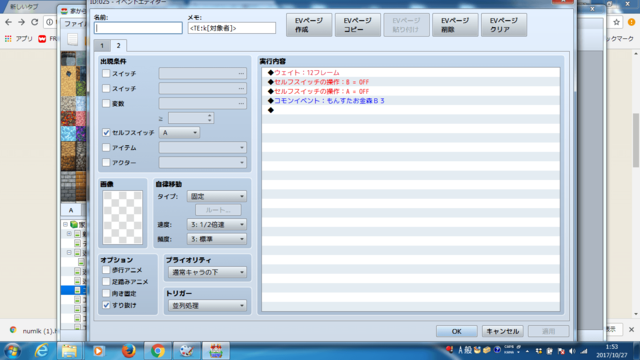Viewport: 640px width, 360px height.
Task: Open the 自律移動 タイプ dropdown
Action: coord(217,196)
